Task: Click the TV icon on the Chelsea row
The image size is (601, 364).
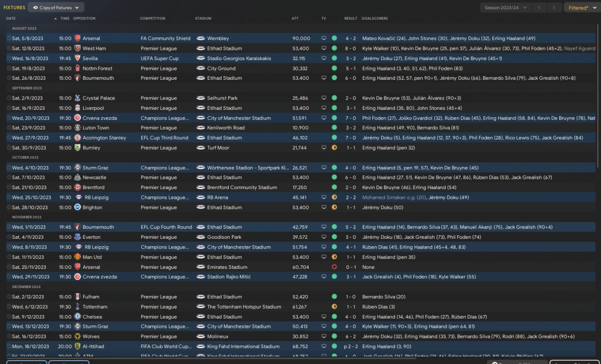Action: 324,317
